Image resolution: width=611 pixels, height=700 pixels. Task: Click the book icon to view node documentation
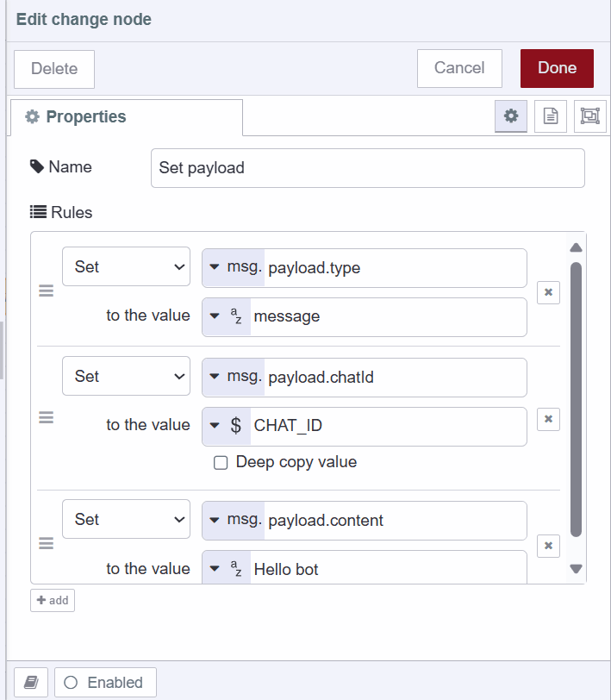click(x=31, y=681)
